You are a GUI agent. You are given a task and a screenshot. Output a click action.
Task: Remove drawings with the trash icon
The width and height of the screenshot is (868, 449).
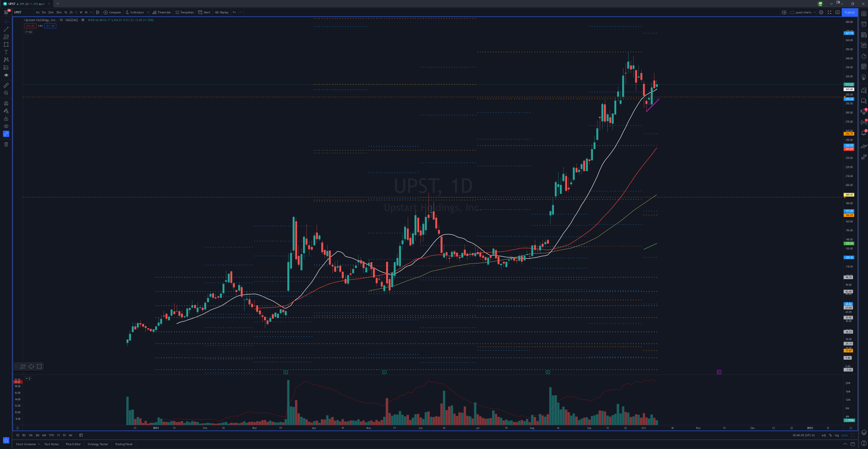(x=6, y=144)
